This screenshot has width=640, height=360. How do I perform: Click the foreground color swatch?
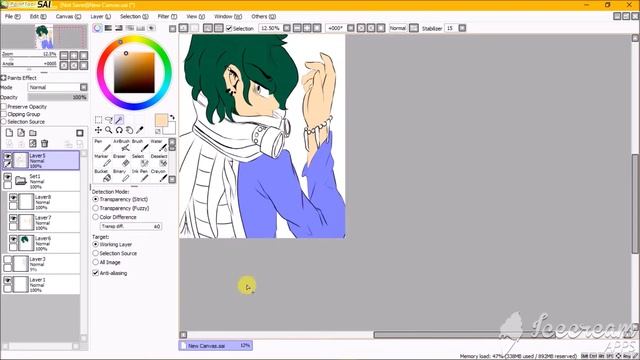point(161,120)
